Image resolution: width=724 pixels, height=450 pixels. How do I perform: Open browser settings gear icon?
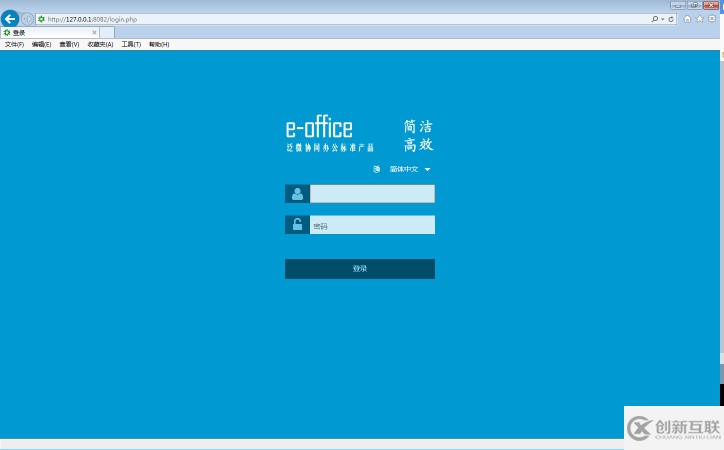[x=712, y=19]
